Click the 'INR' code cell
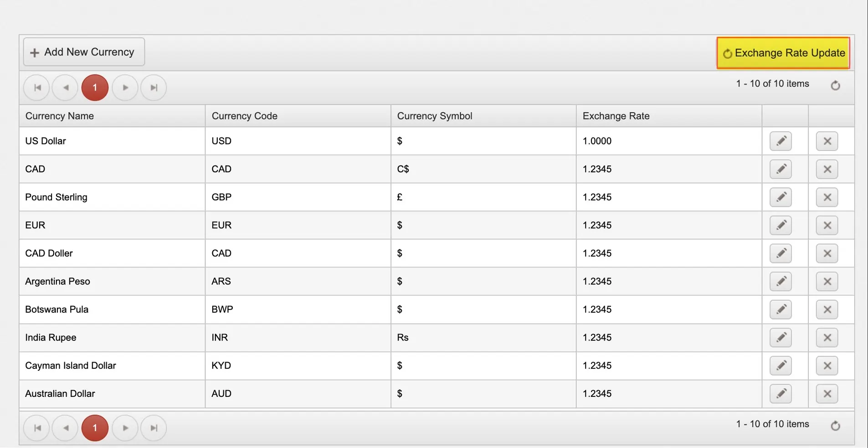 tap(298, 338)
